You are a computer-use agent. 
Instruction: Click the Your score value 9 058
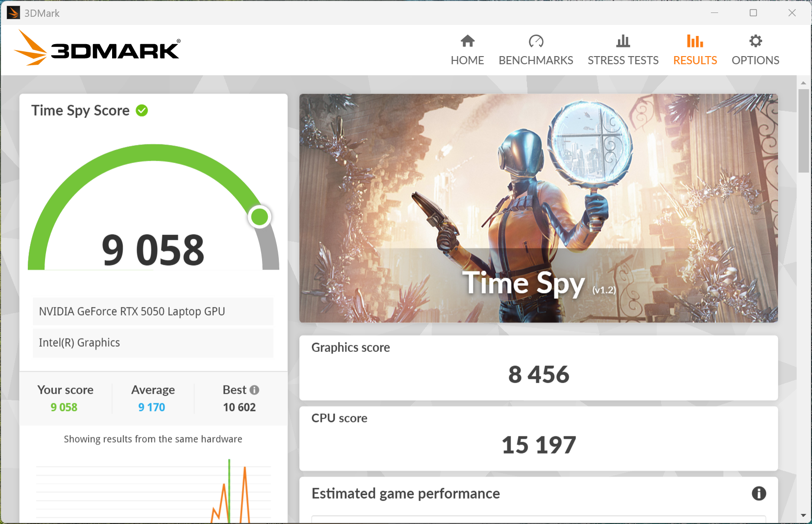[x=64, y=408]
